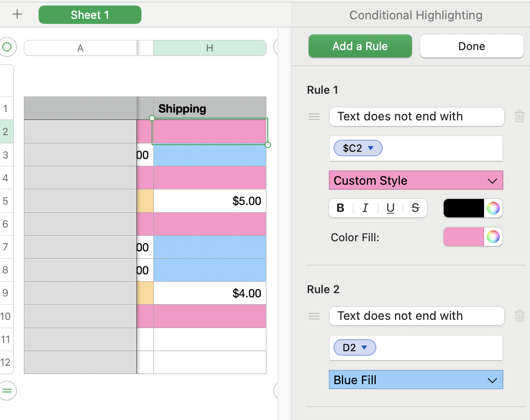Click the table corner circle handle

coord(7,47)
